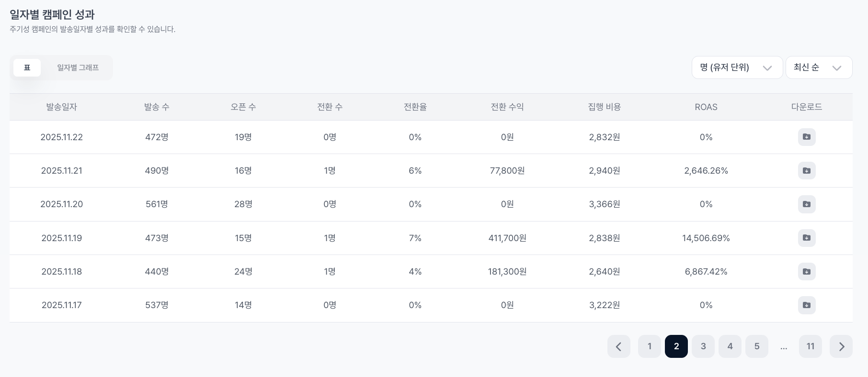Click the 473명 sent count cell
The image size is (868, 377).
157,238
